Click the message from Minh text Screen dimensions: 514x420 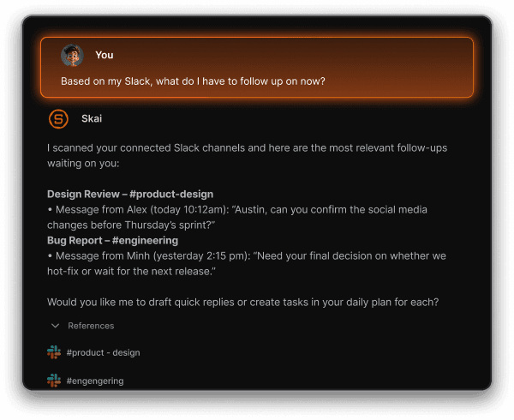coord(247,263)
